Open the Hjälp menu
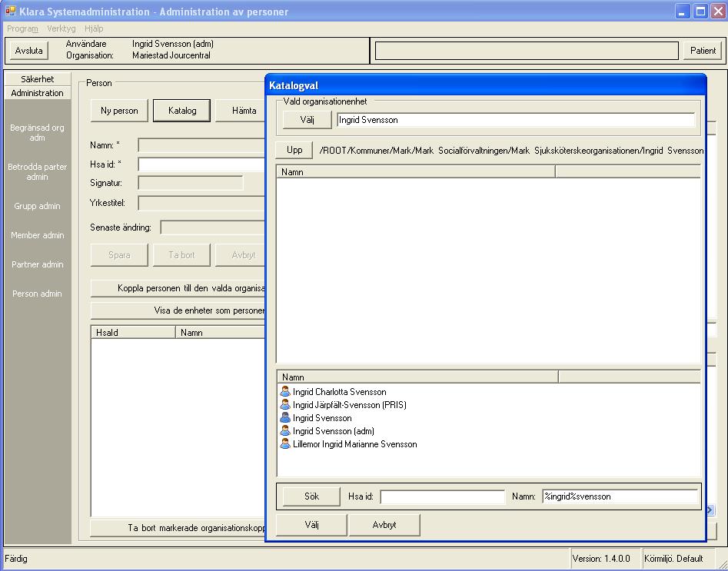 click(x=94, y=28)
